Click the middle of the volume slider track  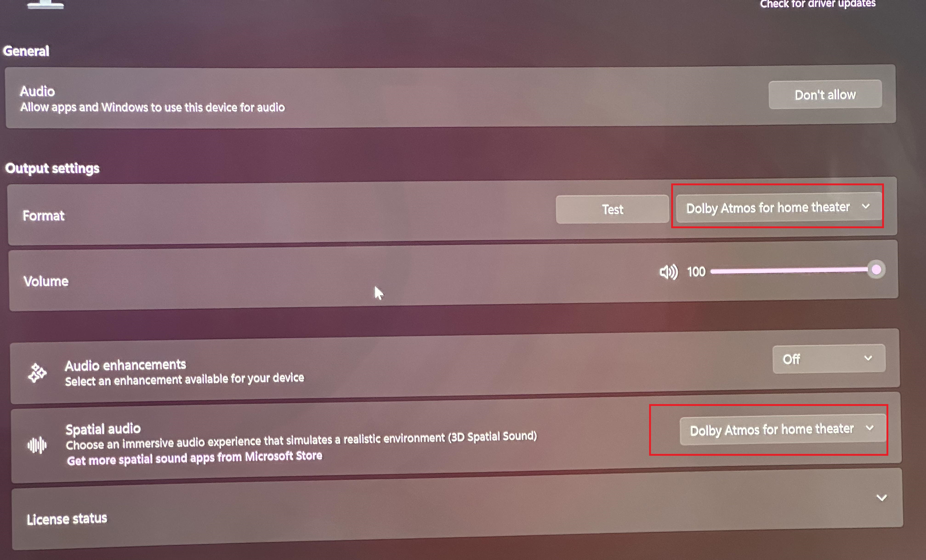pos(789,271)
